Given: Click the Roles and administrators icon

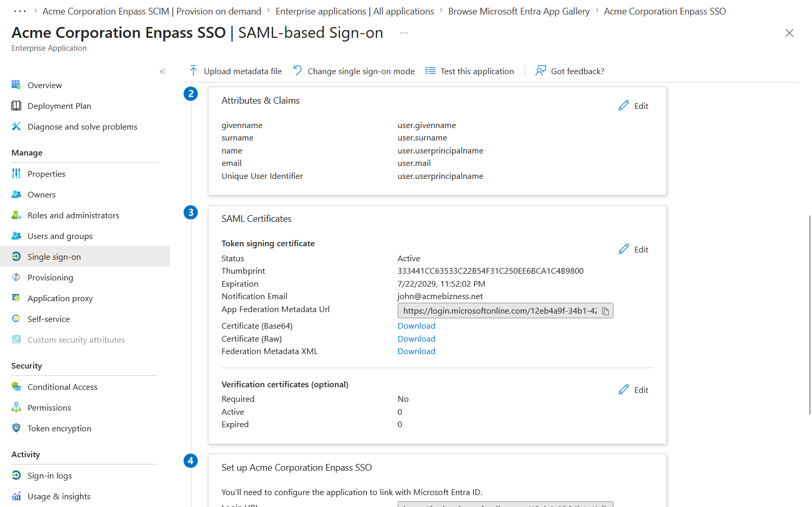Looking at the screenshot, I should [x=16, y=215].
